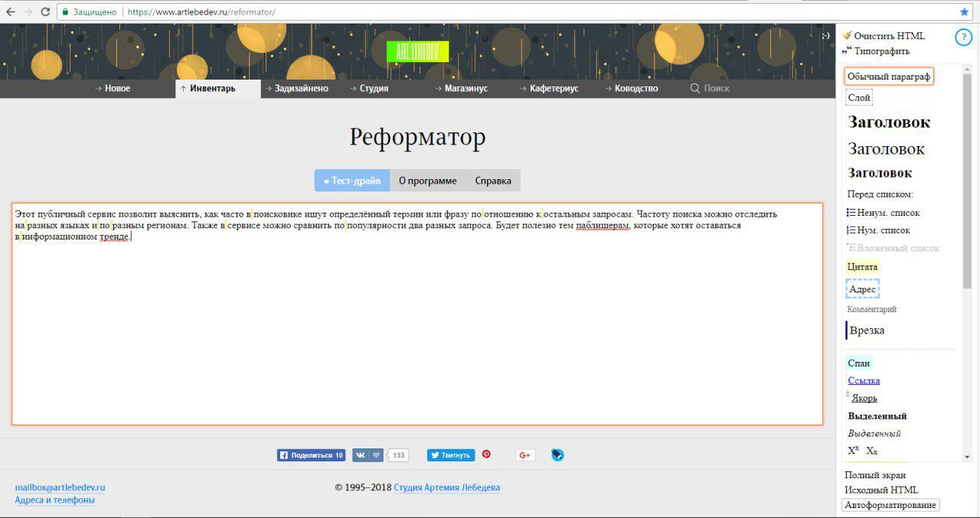The height and width of the screenshot is (518, 980).
Task: Click the browser address bar URL
Action: pyautogui.click(x=201, y=12)
